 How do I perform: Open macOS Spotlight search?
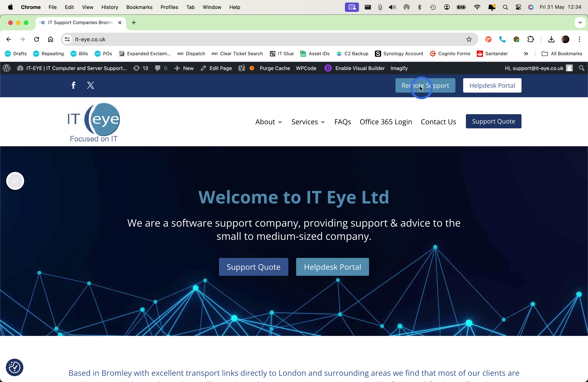505,7
